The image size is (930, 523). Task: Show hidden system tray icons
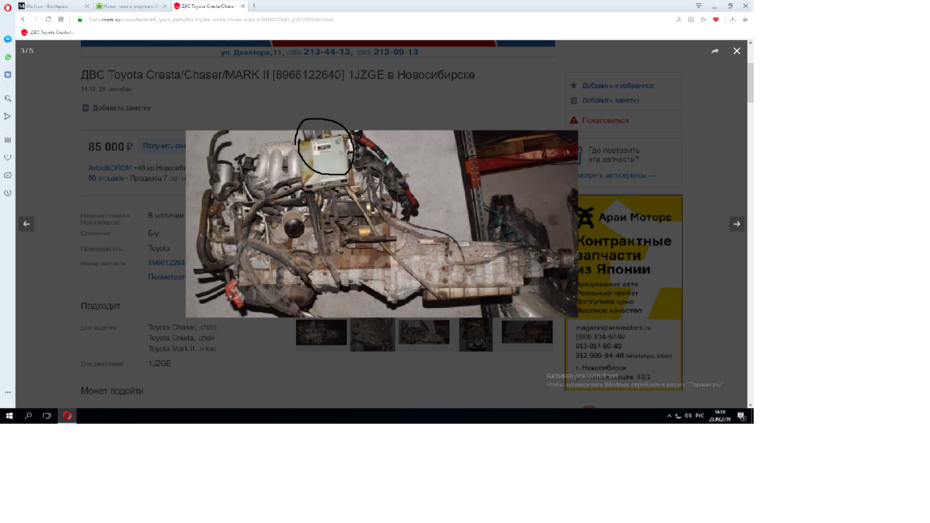(669, 416)
